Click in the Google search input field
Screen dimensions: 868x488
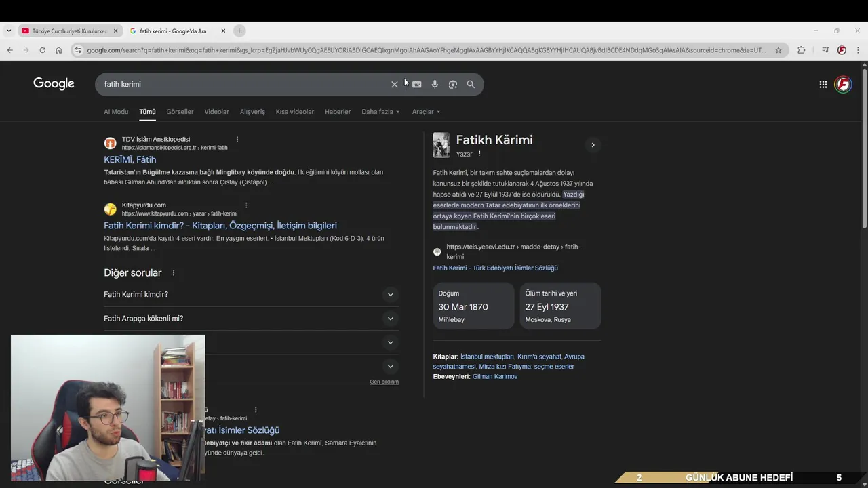244,84
